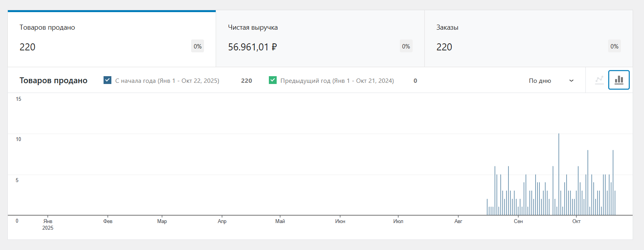
Task: Click the 0% badge beside net revenue
Action: [x=406, y=46]
